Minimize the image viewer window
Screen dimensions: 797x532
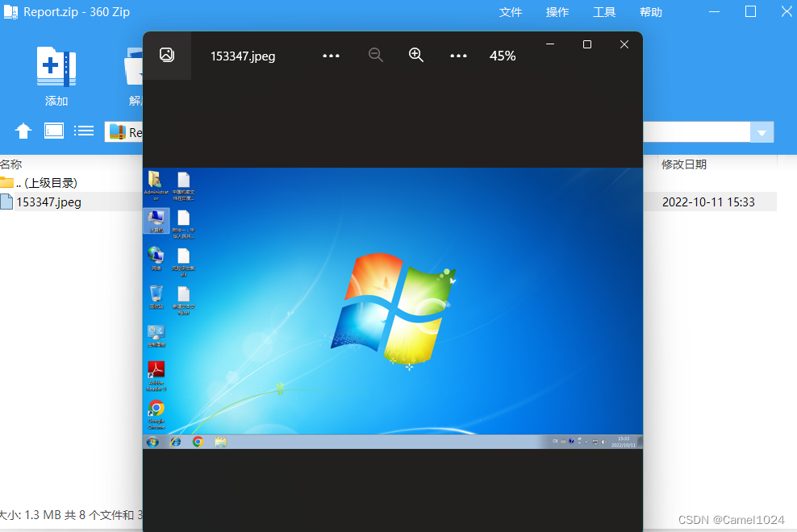click(x=550, y=44)
